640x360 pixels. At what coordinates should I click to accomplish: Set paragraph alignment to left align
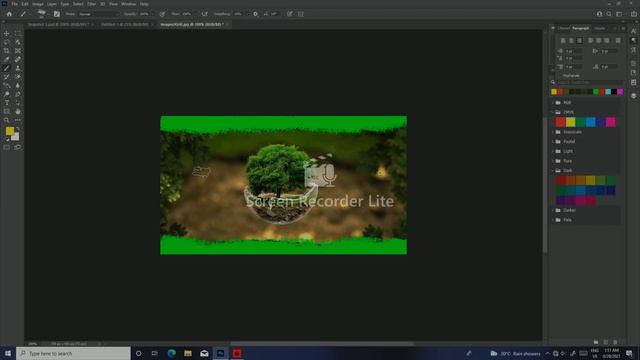pos(563,40)
